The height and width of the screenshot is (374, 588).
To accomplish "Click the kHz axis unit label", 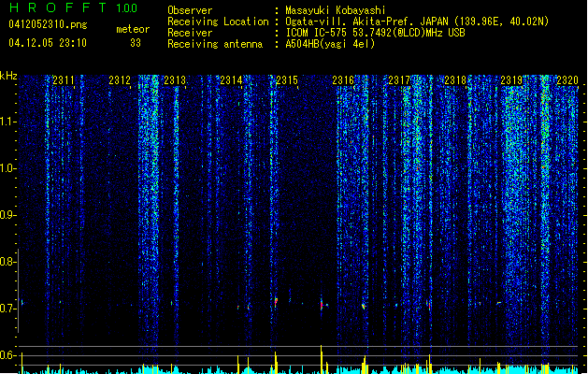I will (8, 76).
